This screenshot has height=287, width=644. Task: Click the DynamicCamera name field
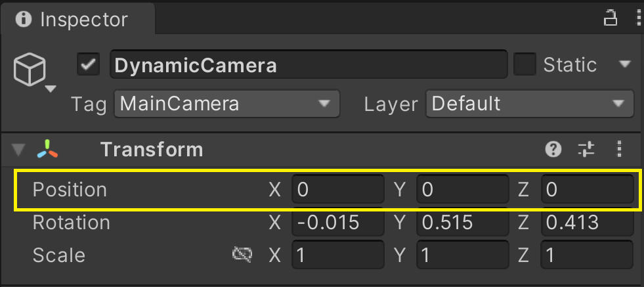click(x=309, y=66)
